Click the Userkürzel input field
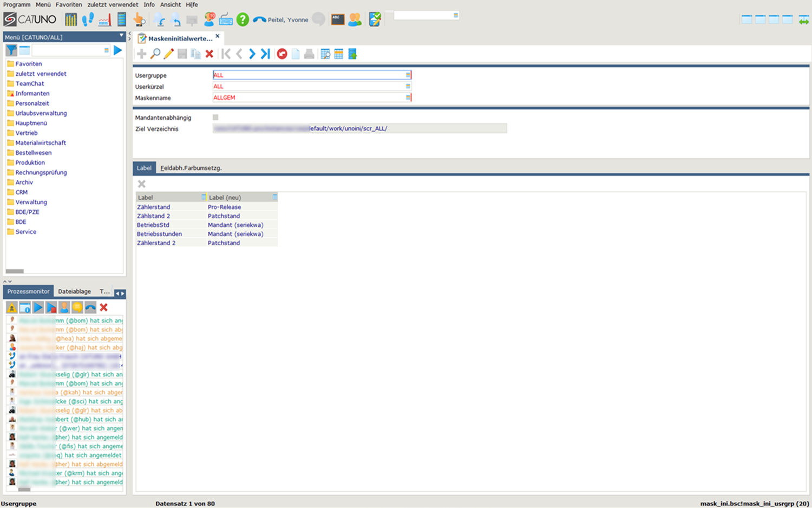Viewport: 812px width, 508px height. pyautogui.click(x=309, y=87)
